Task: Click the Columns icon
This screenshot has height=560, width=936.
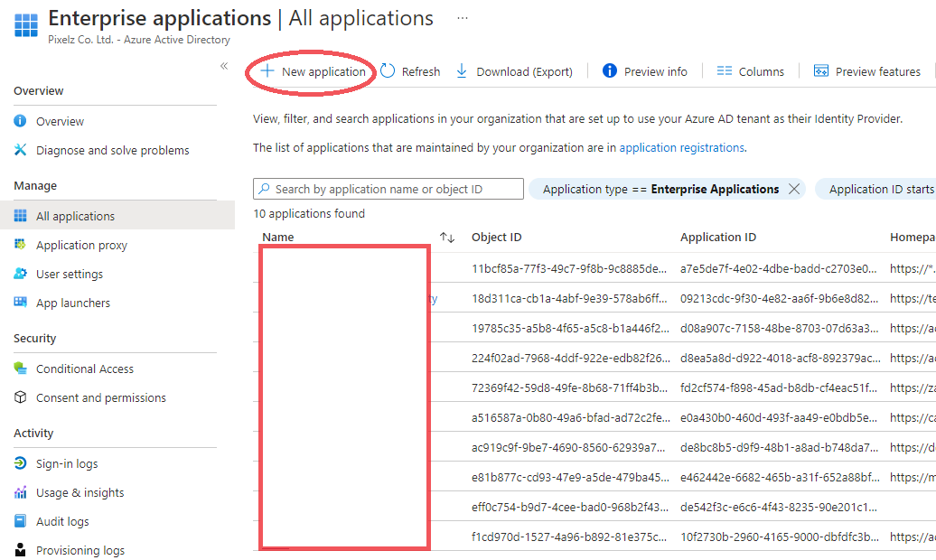Action: [x=724, y=71]
